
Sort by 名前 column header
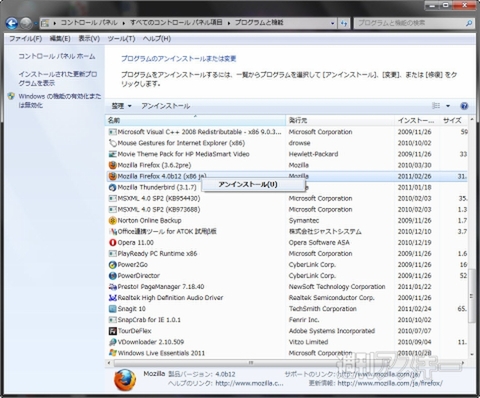coord(195,120)
